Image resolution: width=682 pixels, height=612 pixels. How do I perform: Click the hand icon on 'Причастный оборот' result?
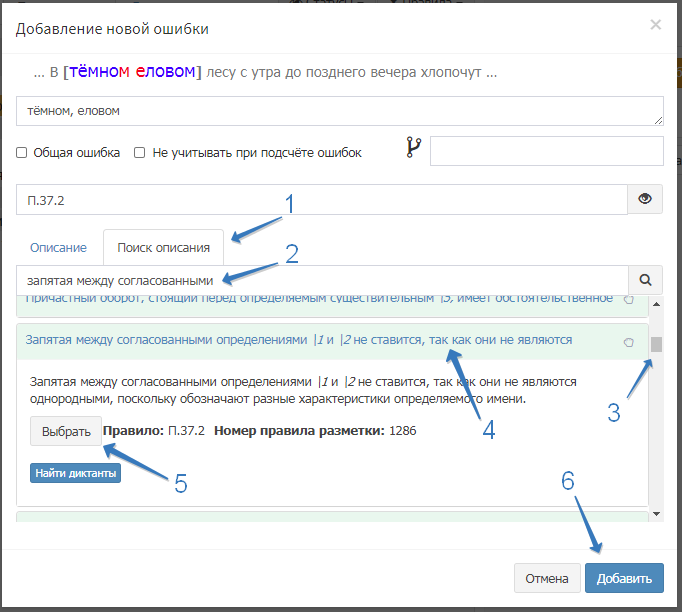coord(628,299)
